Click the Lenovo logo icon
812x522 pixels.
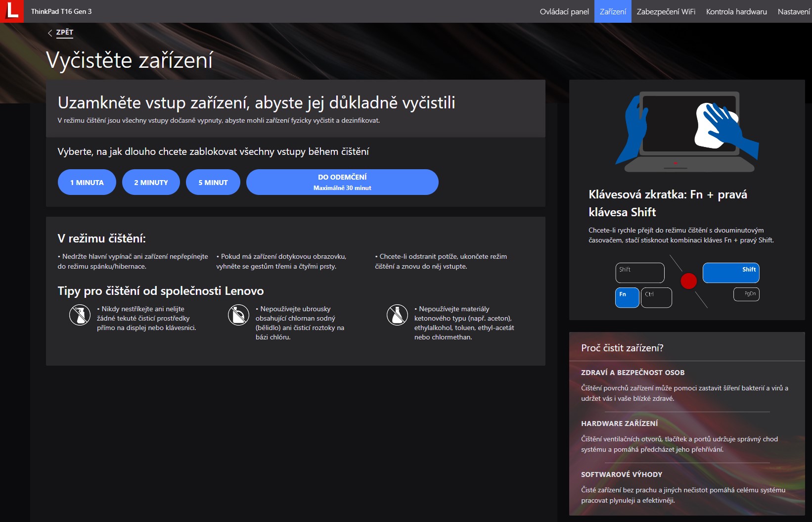click(x=12, y=11)
